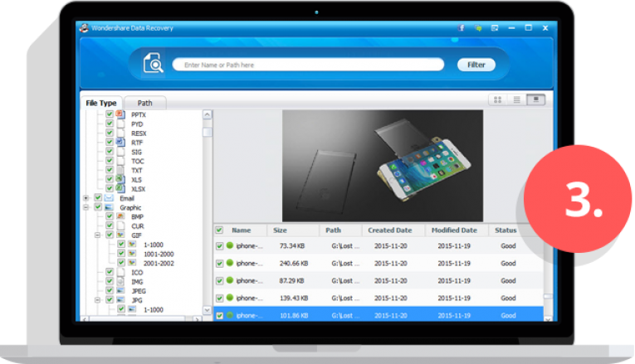The height and width of the screenshot is (364, 635).
Task: Expand the Email tree node
Action: [x=85, y=198]
